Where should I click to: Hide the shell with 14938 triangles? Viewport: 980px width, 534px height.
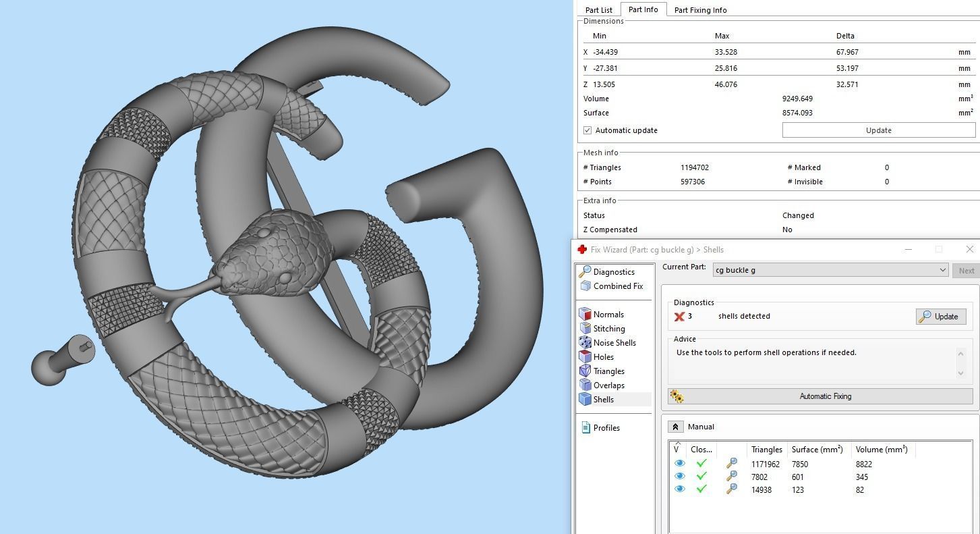(x=679, y=489)
